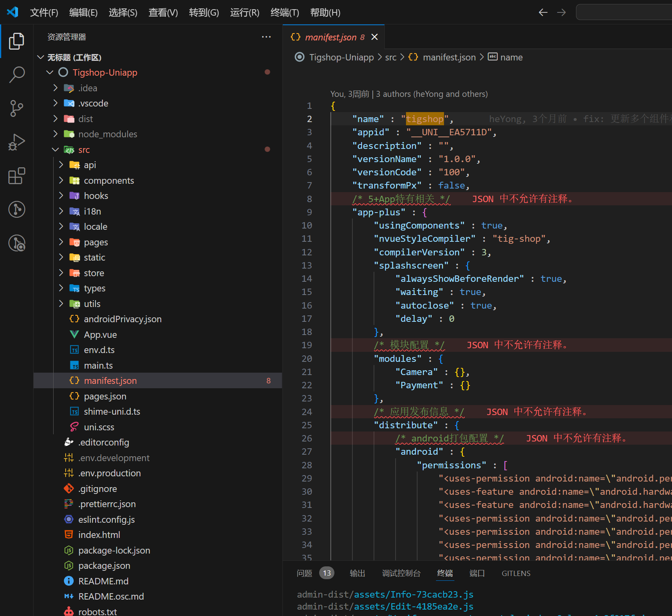
Task: Open package.json file
Action: tap(158, 566)
